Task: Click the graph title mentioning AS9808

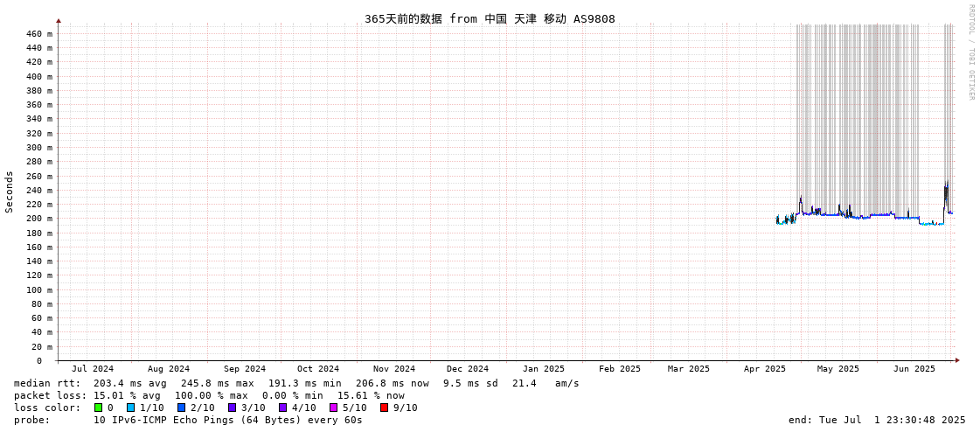Action: point(490,19)
